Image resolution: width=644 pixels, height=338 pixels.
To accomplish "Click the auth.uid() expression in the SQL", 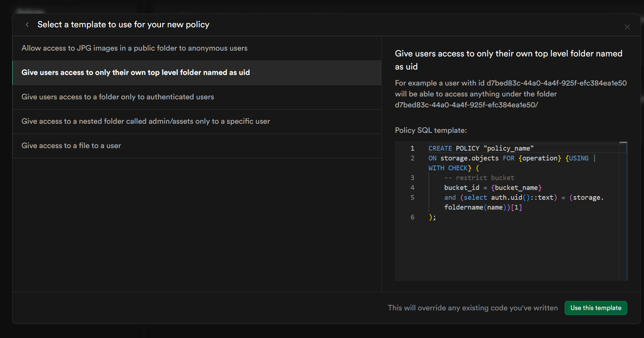I will (506, 198).
